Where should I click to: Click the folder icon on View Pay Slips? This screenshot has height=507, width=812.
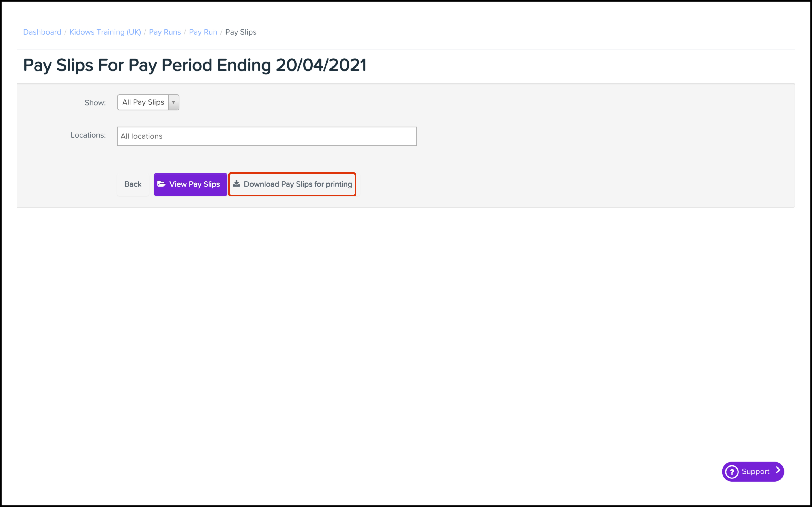point(161,184)
